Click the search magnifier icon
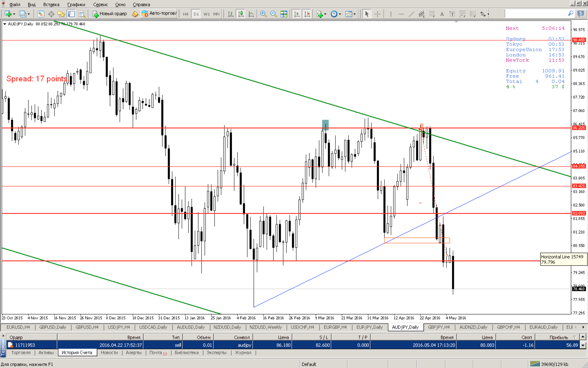Screen dimensions: 588x368 click(x=570, y=13)
